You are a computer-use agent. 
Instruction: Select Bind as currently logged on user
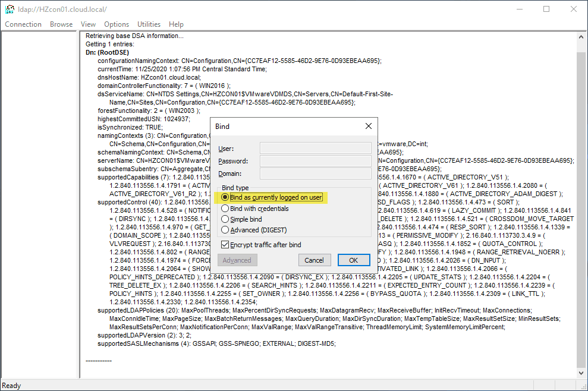pyautogui.click(x=272, y=197)
